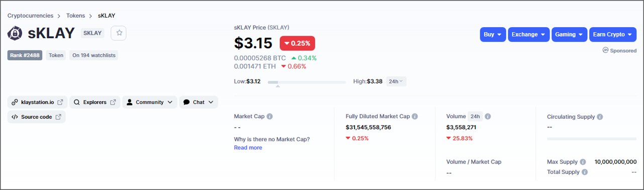
Task: Change the 24h Low/High range selector
Action: tap(396, 81)
